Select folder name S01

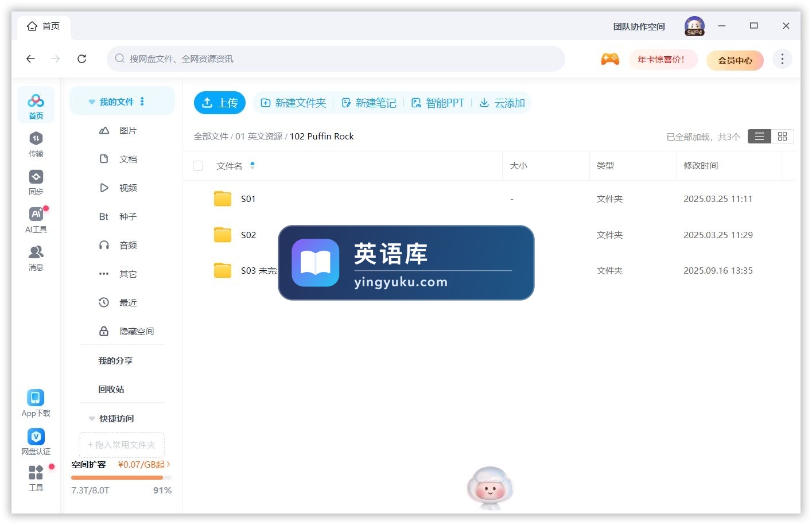248,199
